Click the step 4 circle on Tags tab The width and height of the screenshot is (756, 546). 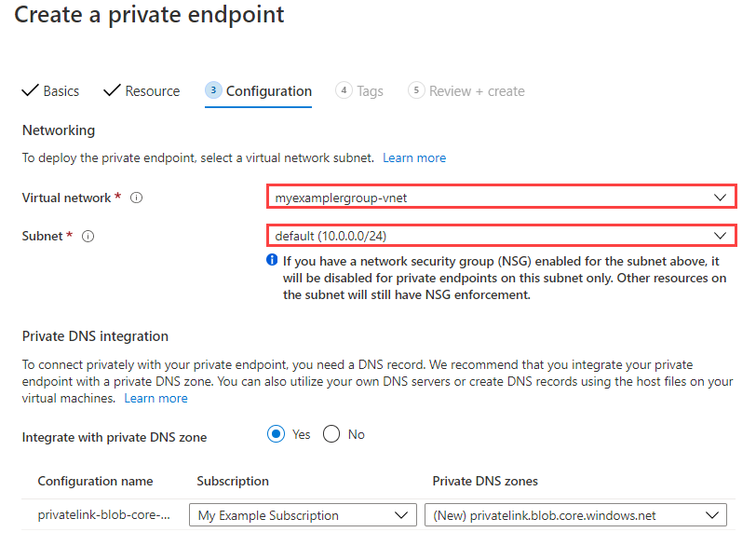[345, 90]
